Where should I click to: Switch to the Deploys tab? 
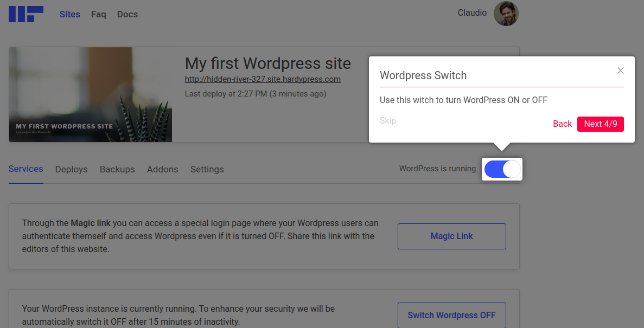click(x=71, y=169)
